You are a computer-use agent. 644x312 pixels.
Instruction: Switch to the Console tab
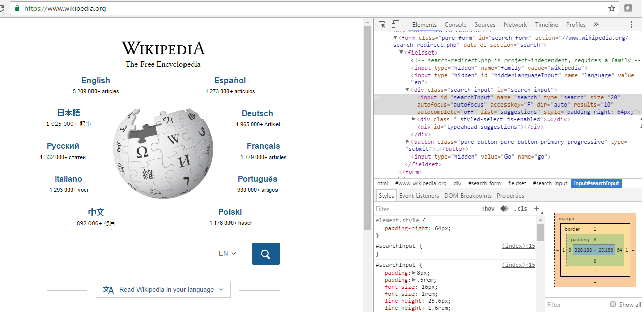(x=455, y=24)
